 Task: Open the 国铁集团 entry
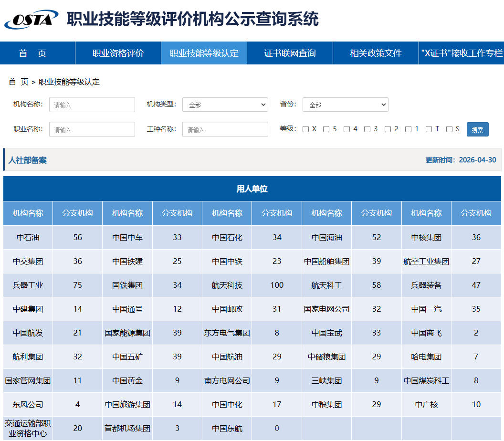[127, 285]
